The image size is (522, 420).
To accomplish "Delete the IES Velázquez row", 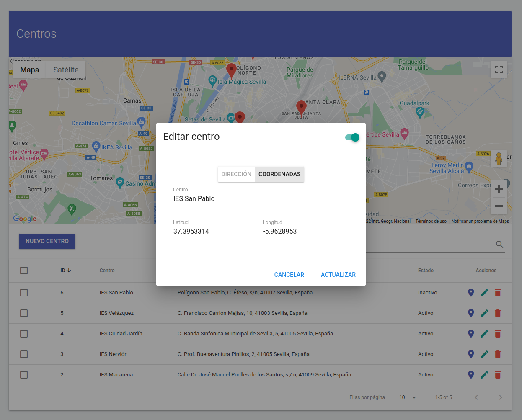I will 498,313.
